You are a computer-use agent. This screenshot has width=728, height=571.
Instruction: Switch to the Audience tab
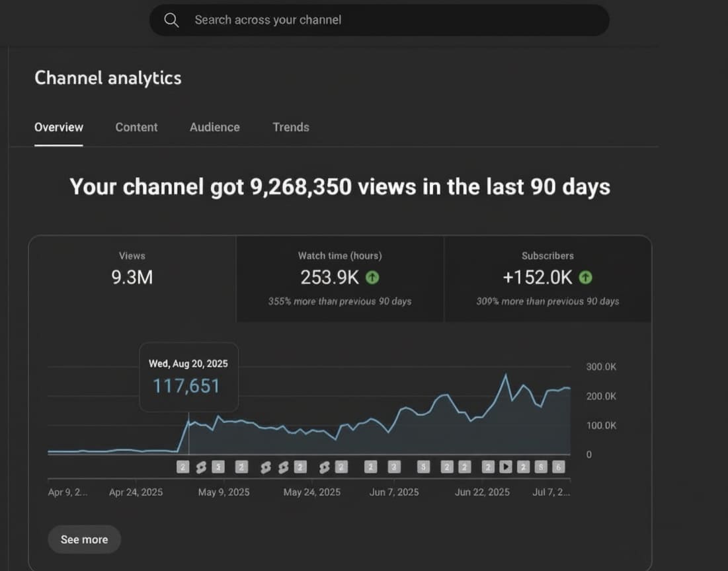(x=215, y=128)
